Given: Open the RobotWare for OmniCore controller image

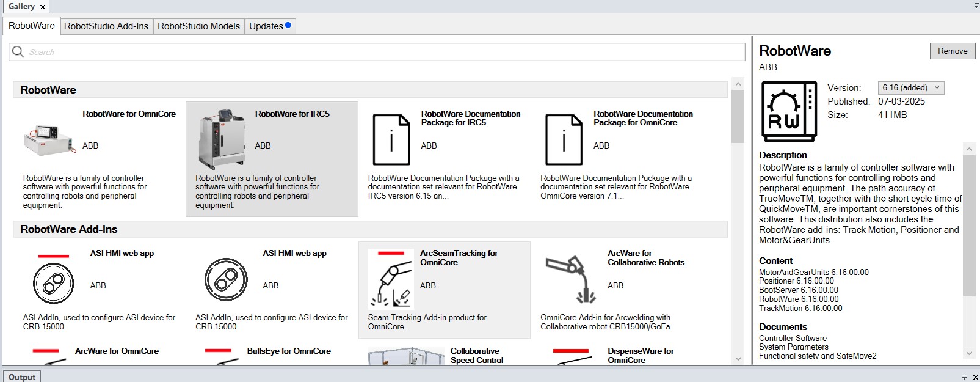Looking at the screenshot, I should coord(49,139).
